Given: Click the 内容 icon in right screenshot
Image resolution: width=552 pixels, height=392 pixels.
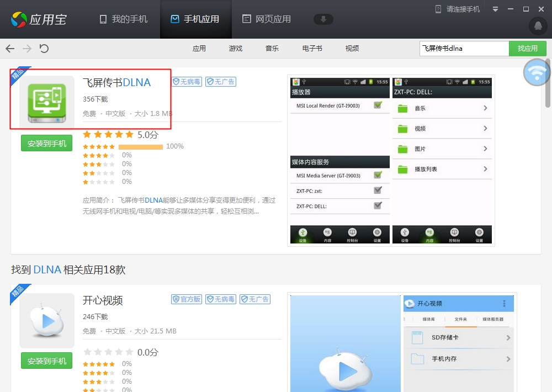Looking at the screenshot, I should 429,235.
